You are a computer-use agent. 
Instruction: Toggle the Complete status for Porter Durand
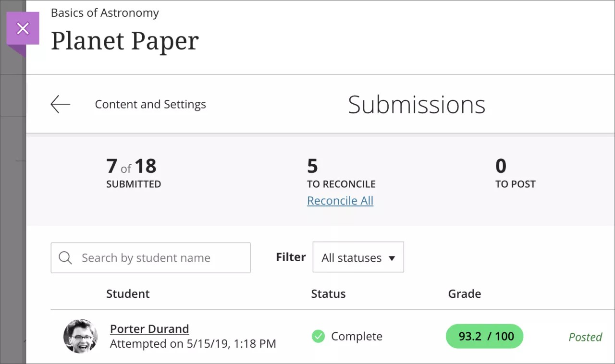pos(318,337)
